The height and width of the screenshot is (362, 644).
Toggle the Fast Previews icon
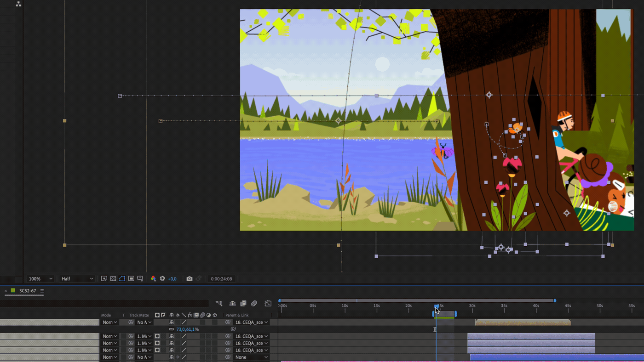pos(104,279)
